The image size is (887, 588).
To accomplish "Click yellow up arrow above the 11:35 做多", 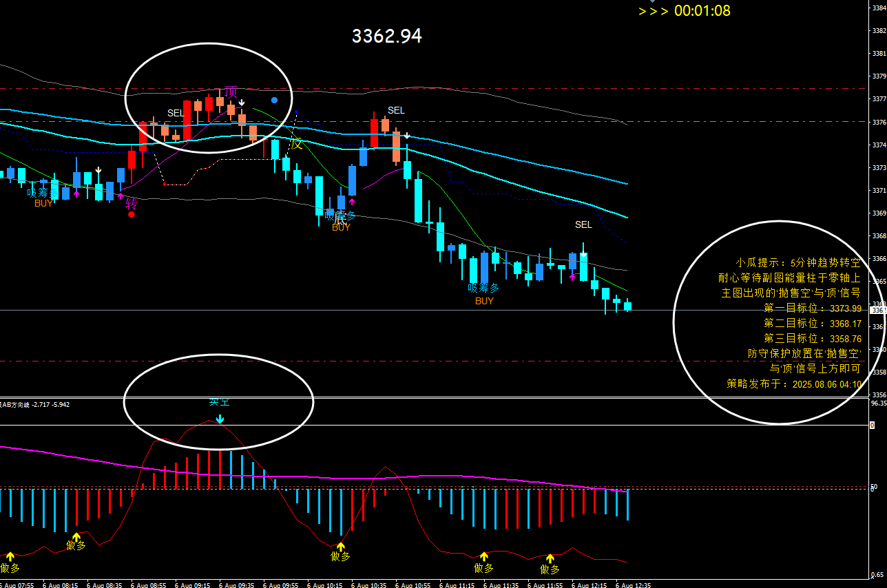I will click(x=483, y=556).
